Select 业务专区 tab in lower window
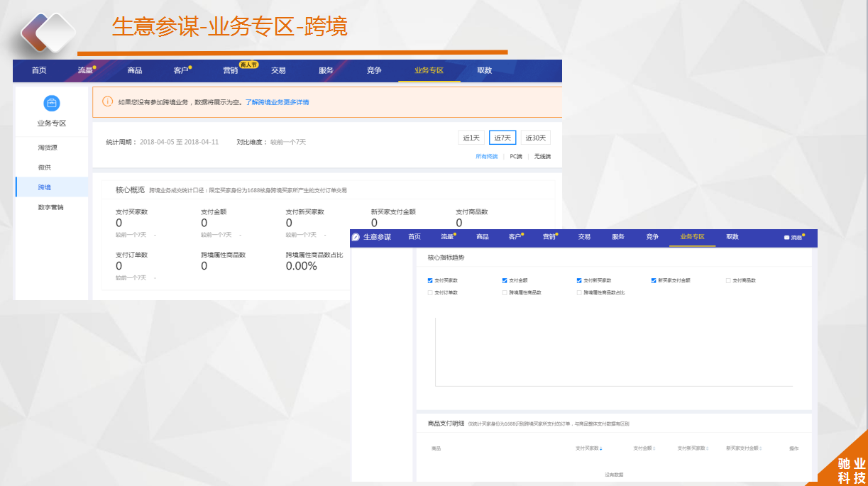Viewport: 868px width, 486px height. (692, 237)
